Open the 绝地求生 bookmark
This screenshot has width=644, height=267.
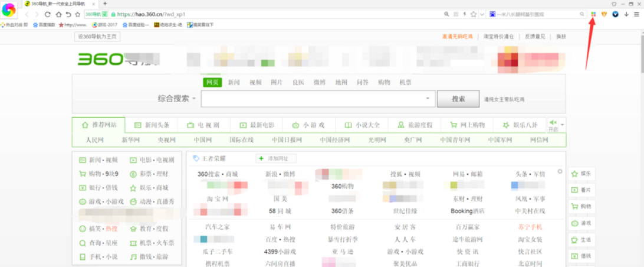coord(168,25)
